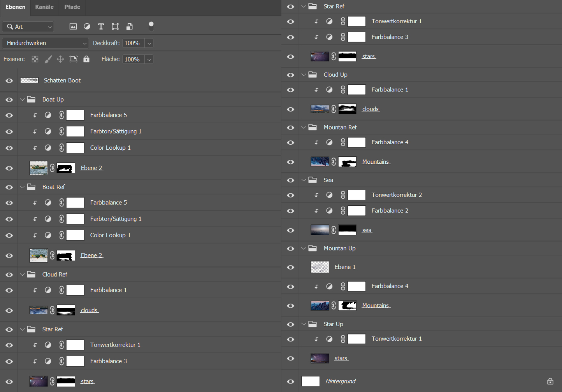Filter layers by shape layers icon
Screen dimensions: 562x392
tap(115, 26)
